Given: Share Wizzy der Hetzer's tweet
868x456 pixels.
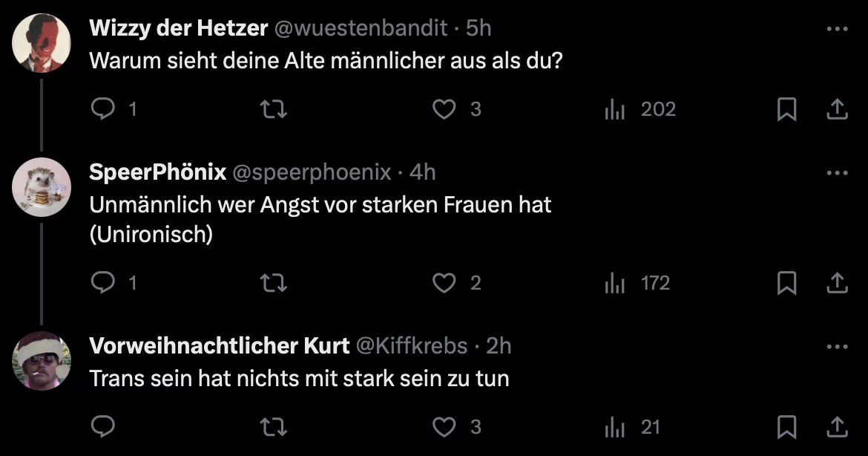Looking at the screenshot, I should (837, 109).
